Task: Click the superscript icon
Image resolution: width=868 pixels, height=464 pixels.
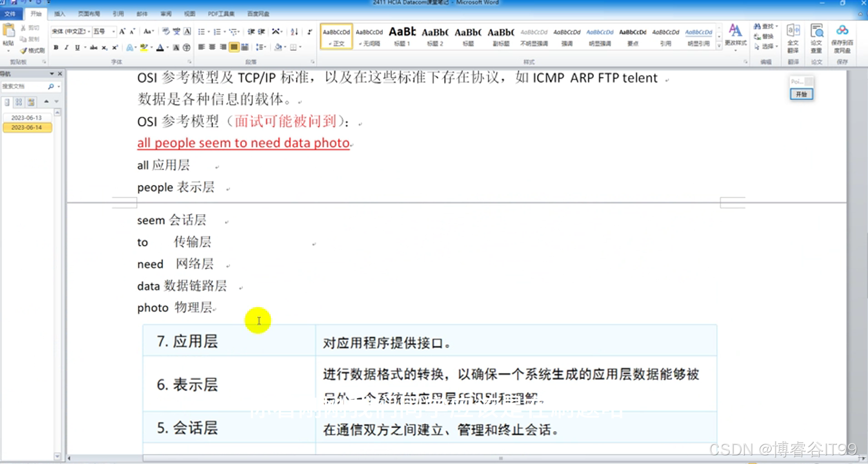Action: click(115, 47)
